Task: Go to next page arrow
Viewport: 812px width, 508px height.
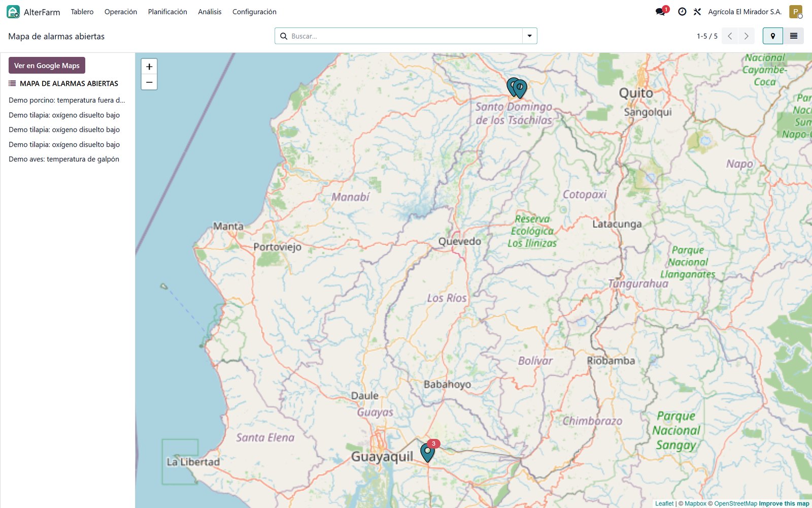Action: pos(746,36)
